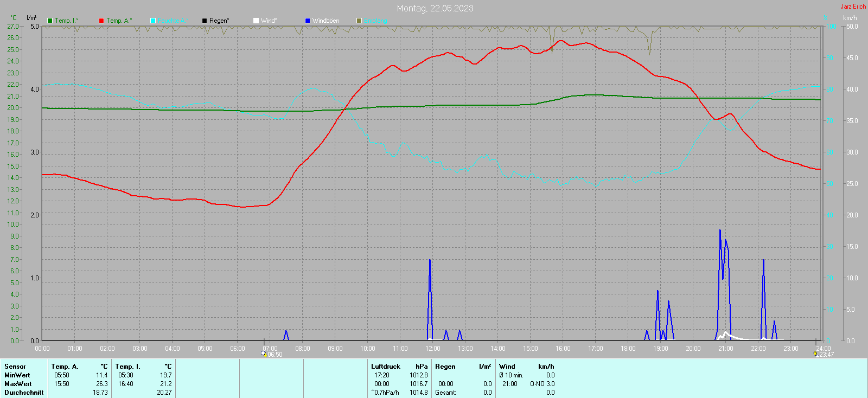This screenshot has height=398, width=868.
Task: Click the Sensor header in the data table
Action: (x=15, y=367)
